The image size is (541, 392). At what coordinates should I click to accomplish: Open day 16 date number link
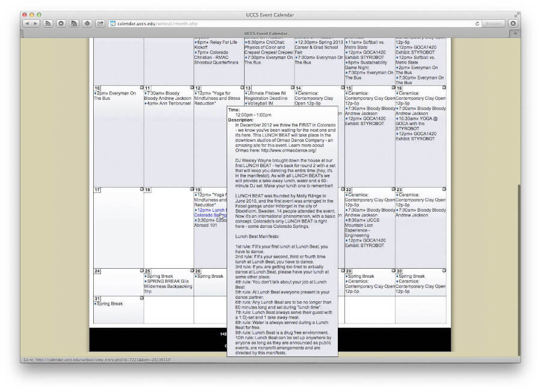tap(399, 88)
